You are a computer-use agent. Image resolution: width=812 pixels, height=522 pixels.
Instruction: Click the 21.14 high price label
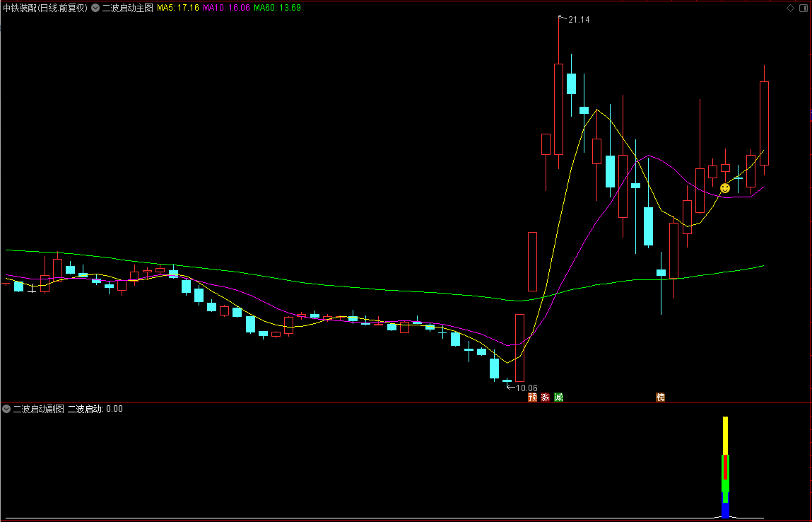tap(579, 20)
